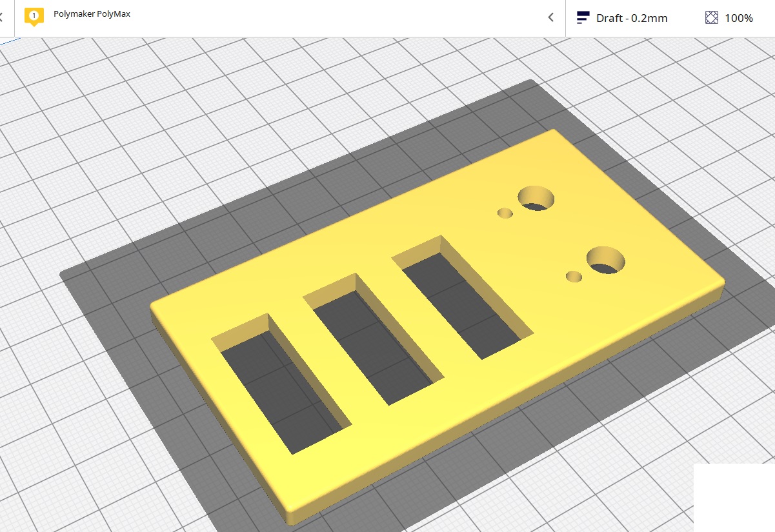Select the Polymaker PolyMax material label

92,14
